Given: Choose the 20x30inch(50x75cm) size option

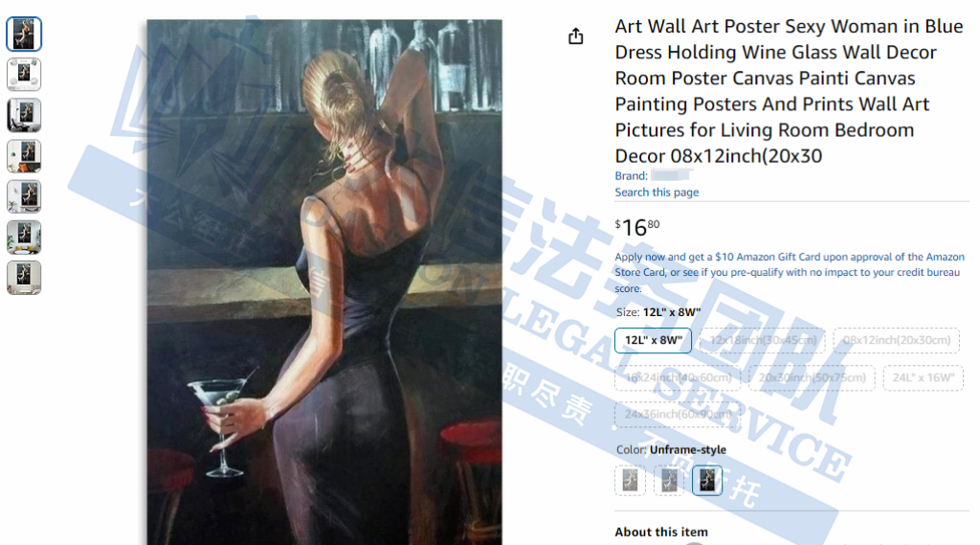Looking at the screenshot, I should tap(812, 378).
